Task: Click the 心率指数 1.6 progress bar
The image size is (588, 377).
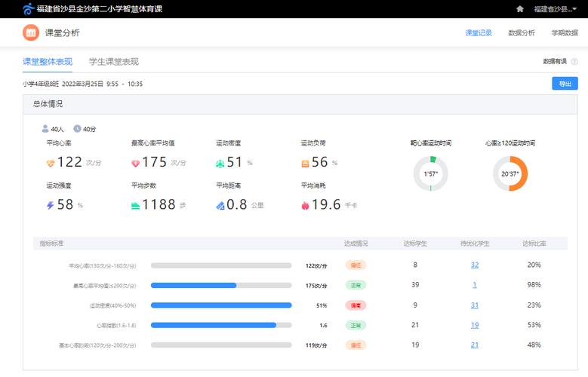Action: click(221, 325)
